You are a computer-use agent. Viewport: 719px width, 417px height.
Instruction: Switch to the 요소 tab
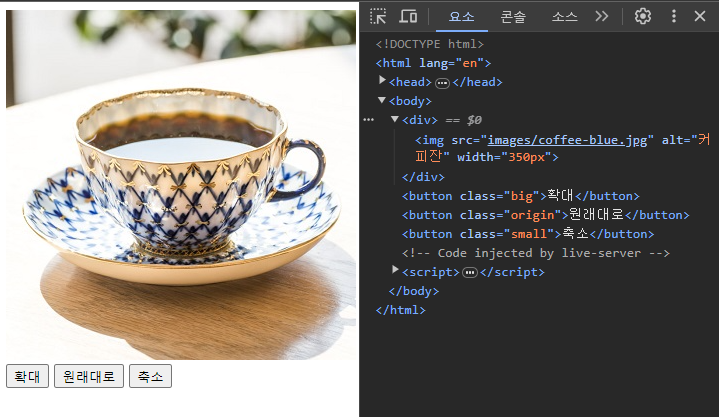tap(461, 17)
